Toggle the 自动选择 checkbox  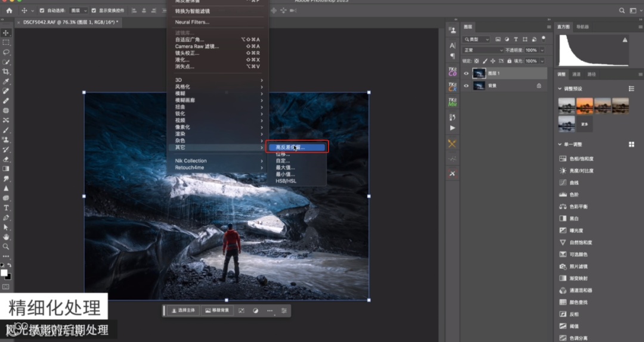coord(42,11)
